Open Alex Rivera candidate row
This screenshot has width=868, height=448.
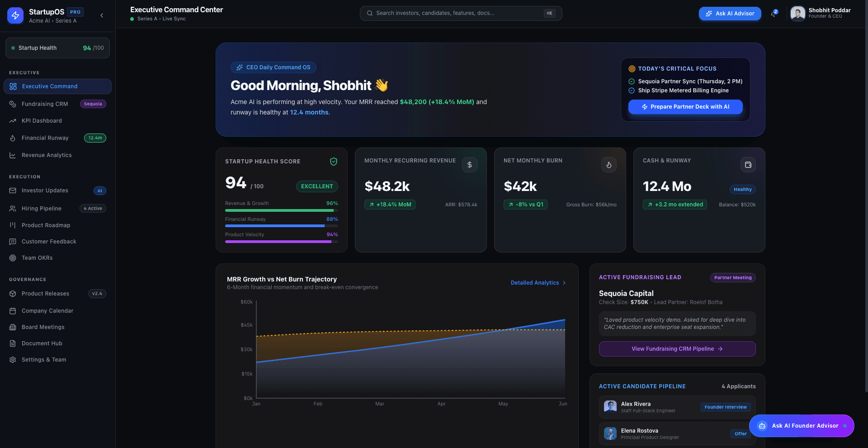(677, 407)
